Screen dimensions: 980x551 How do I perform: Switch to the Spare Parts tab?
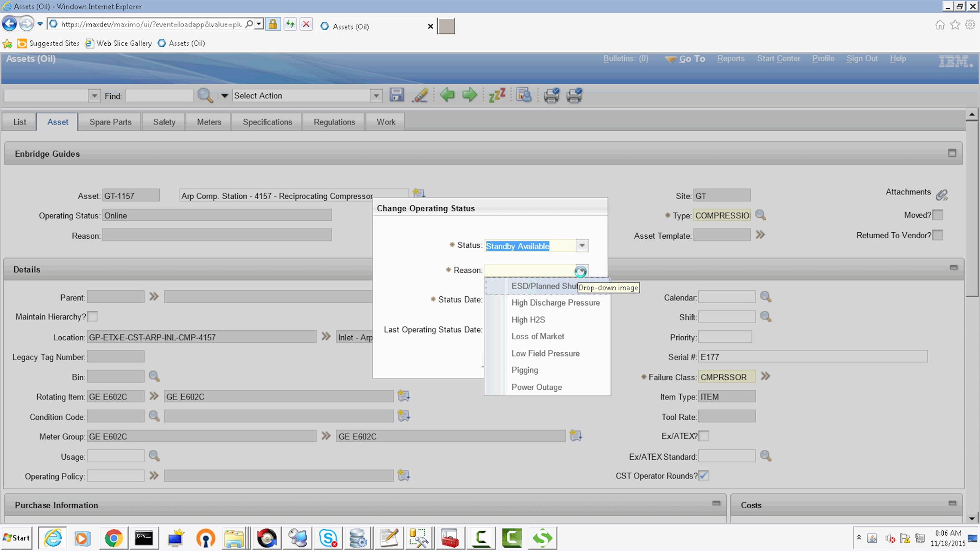[x=110, y=122]
